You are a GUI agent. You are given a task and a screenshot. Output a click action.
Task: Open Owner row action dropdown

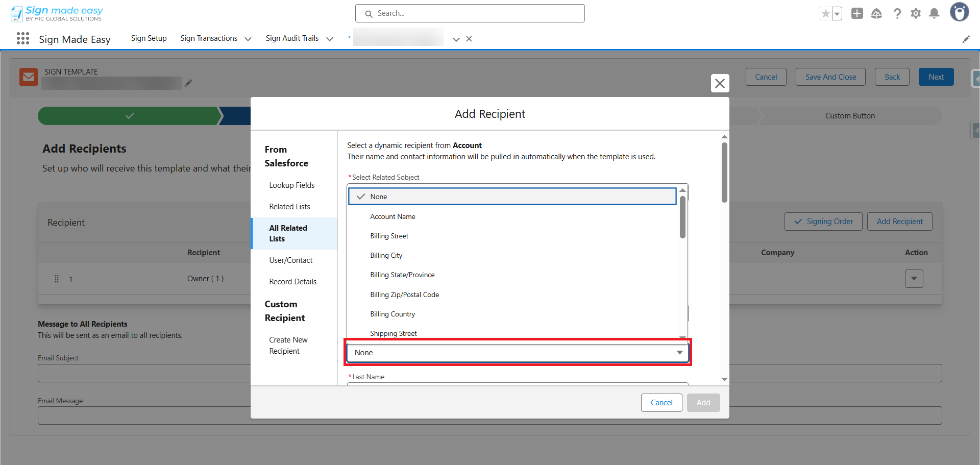(x=914, y=279)
